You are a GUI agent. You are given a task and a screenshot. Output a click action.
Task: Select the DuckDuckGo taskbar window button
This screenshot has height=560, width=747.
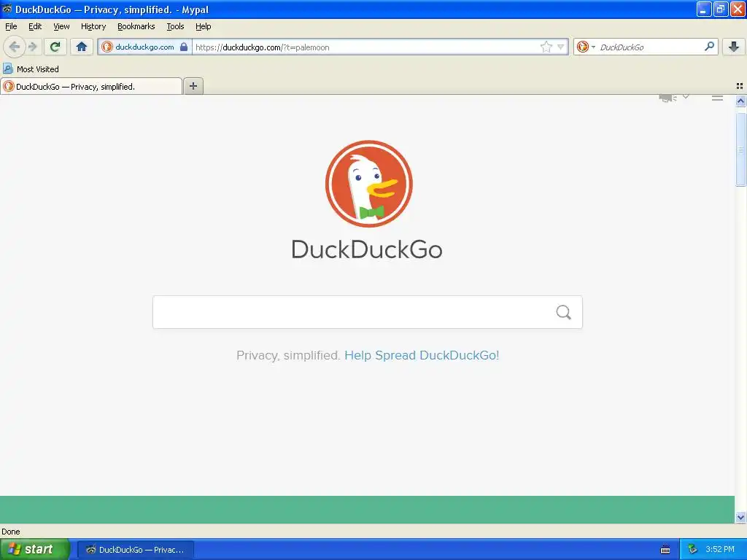point(136,550)
